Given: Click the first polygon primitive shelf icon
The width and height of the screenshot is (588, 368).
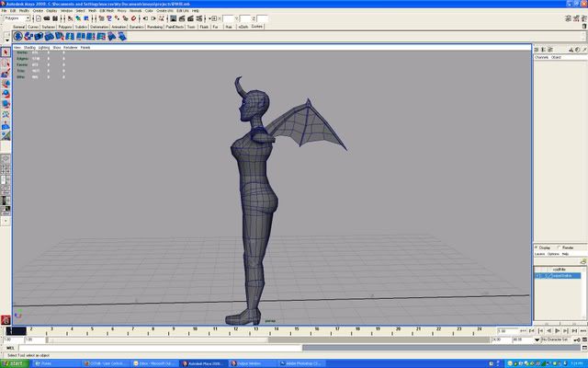Looking at the screenshot, I should [x=17, y=37].
